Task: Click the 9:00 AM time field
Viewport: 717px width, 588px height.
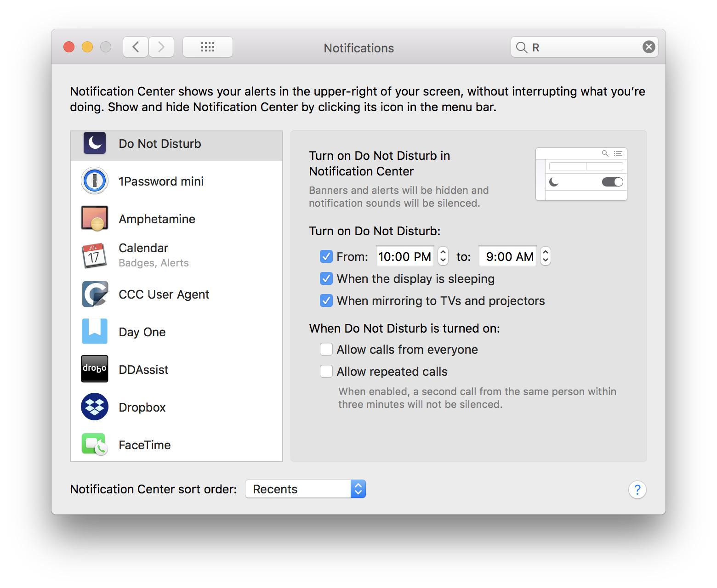Action: click(507, 256)
